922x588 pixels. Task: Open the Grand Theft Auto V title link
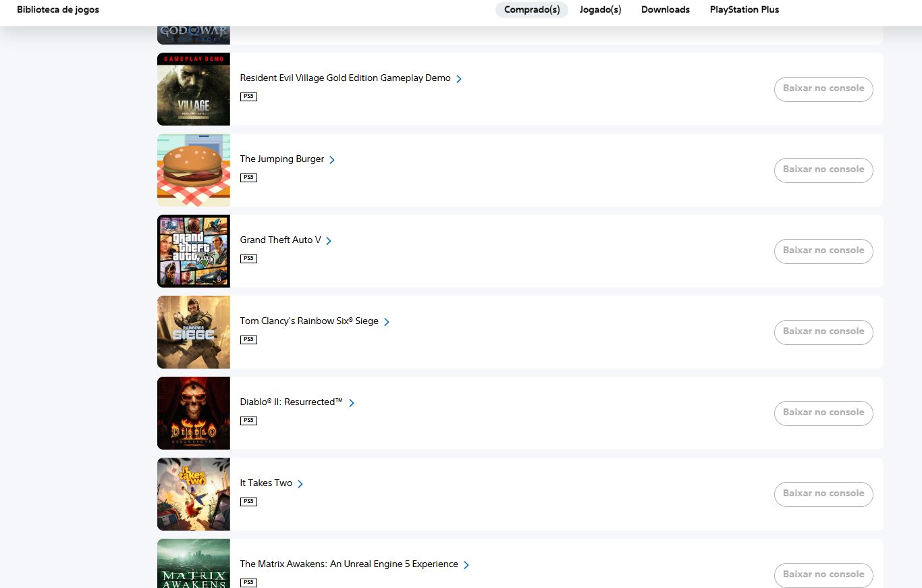281,240
